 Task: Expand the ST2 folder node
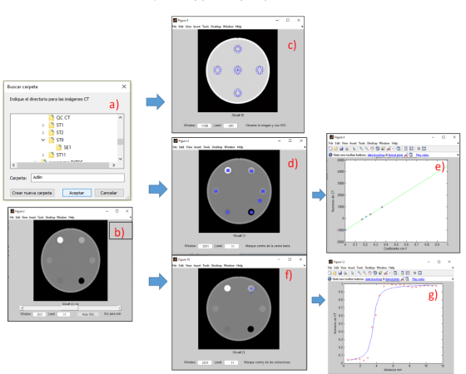(x=43, y=133)
